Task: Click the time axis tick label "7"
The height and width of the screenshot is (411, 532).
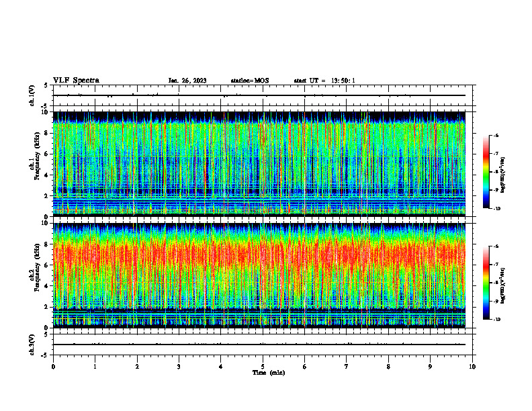Action: (x=347, y=367)
